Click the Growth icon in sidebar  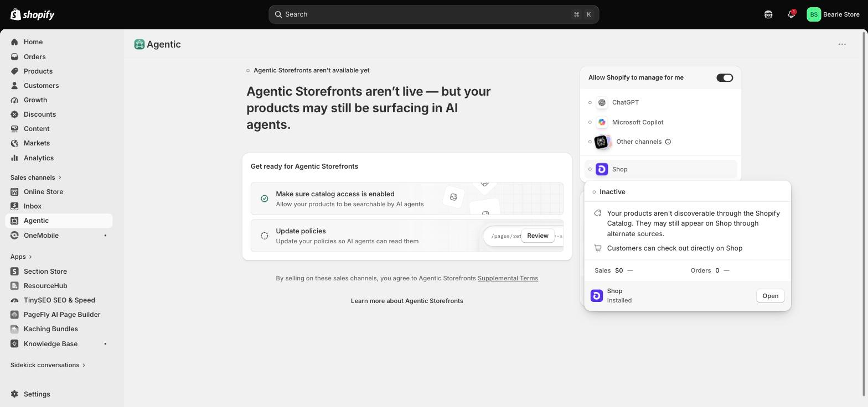point(14,100)
